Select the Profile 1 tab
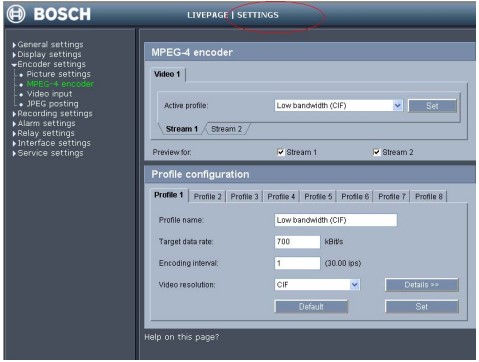The width and height of the screenshot is (479, 362). [169, 195]
